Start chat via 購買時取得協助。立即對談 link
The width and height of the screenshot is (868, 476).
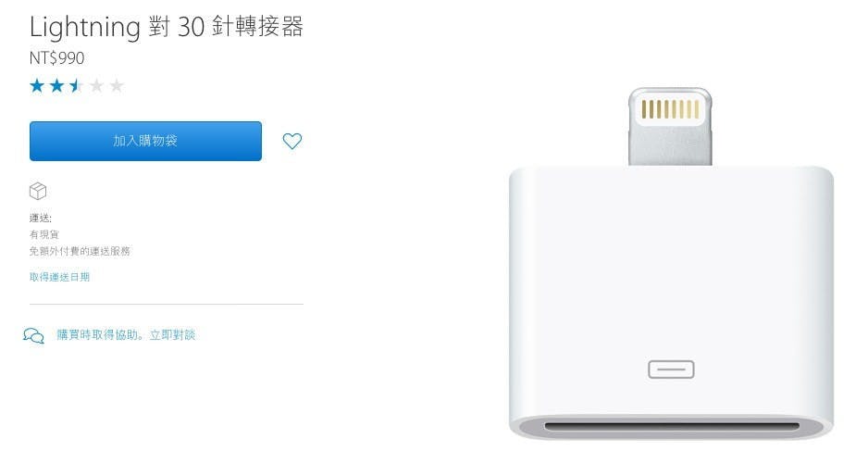coord(126,334)
